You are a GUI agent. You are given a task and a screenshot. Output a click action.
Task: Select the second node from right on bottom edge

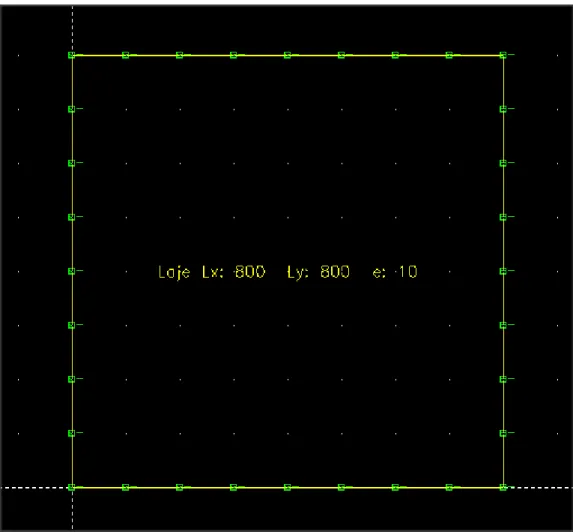[x=449, y=487]
